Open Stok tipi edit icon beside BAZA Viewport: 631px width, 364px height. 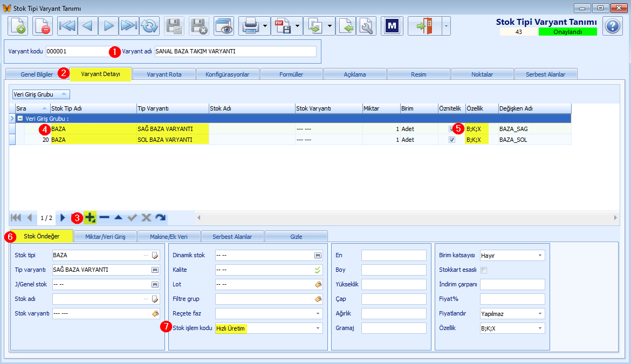tap(155, 256)
